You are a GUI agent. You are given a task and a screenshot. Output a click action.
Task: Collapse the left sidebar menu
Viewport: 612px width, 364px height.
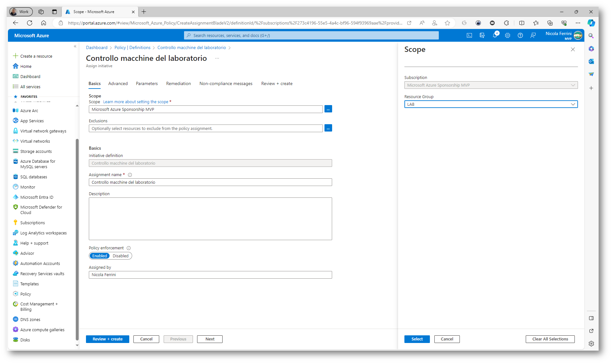[75, 46]
